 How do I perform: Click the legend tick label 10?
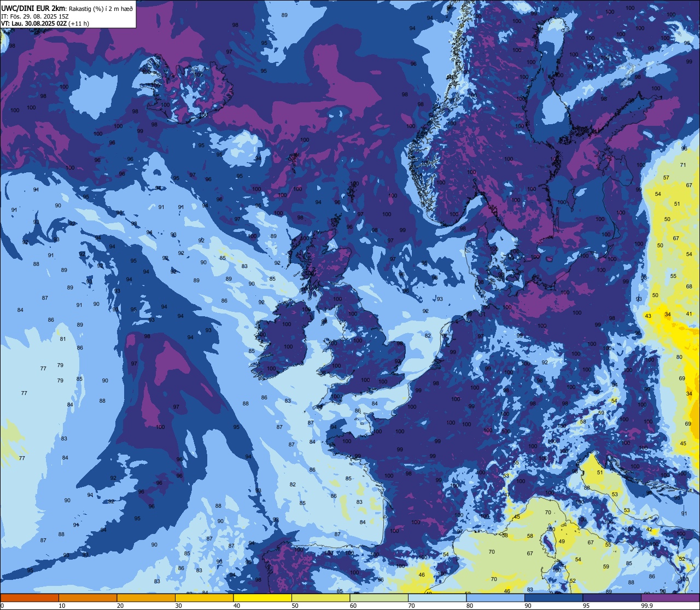(x=62, y=606)
